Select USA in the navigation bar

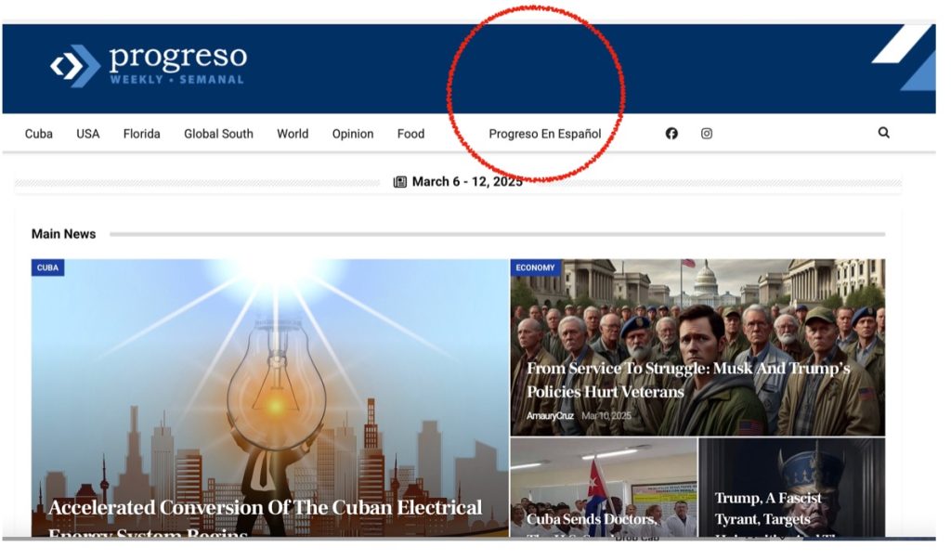coord(88,134)
